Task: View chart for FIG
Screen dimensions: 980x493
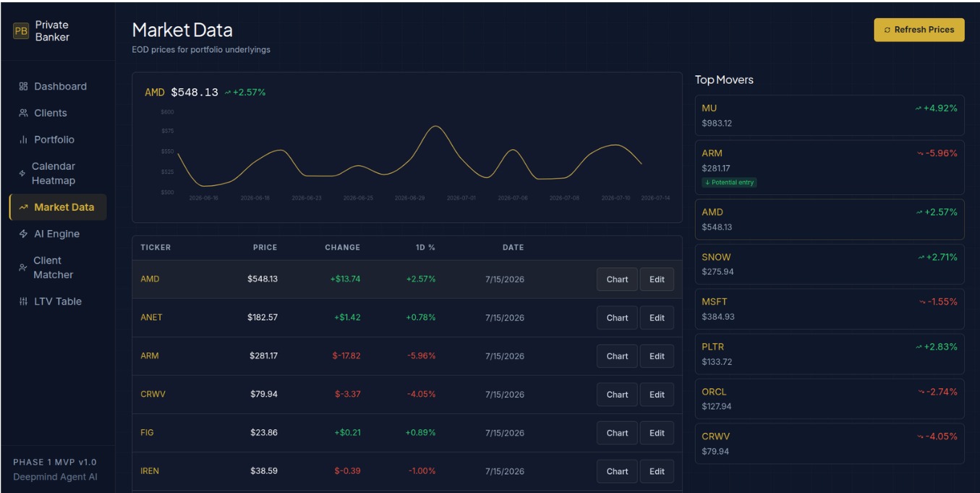Action: tap(617, 433)
